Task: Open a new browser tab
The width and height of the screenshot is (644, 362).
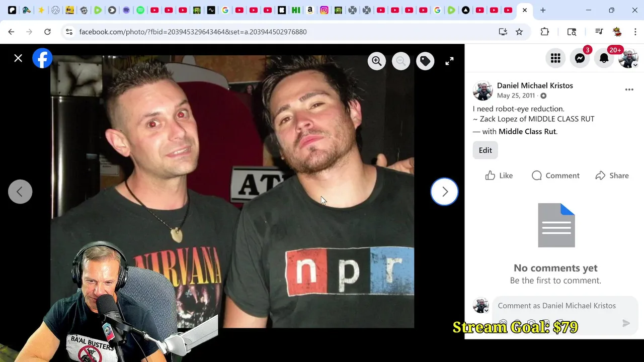Action: click(x=543, y=10)
